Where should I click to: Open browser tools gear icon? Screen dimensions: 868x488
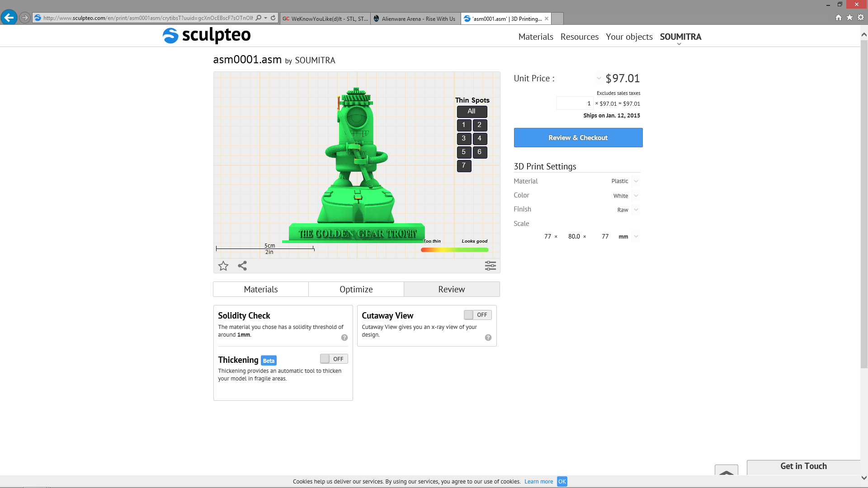[x=861, y=18]
